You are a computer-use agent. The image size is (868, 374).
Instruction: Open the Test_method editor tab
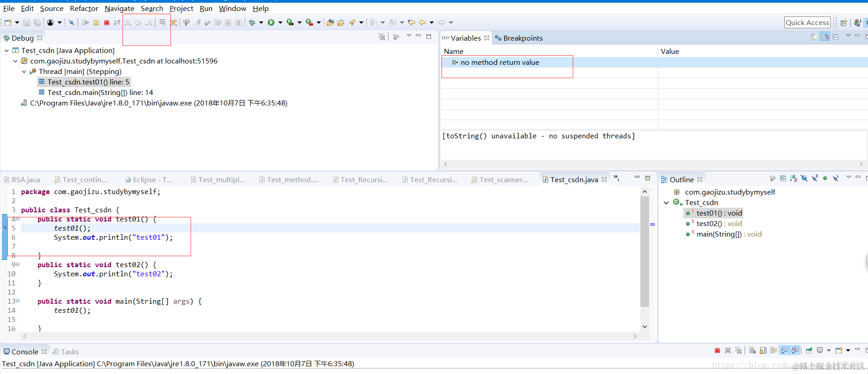click(288, 179)
